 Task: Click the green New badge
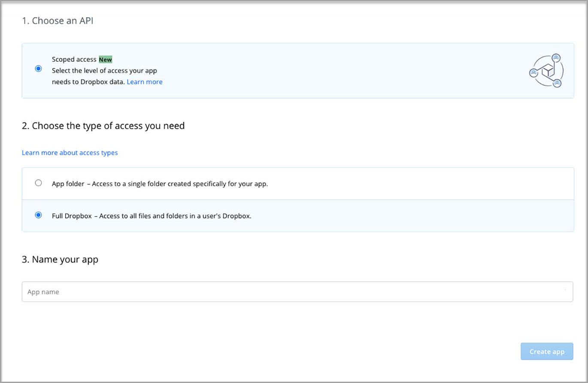(106, 60)
